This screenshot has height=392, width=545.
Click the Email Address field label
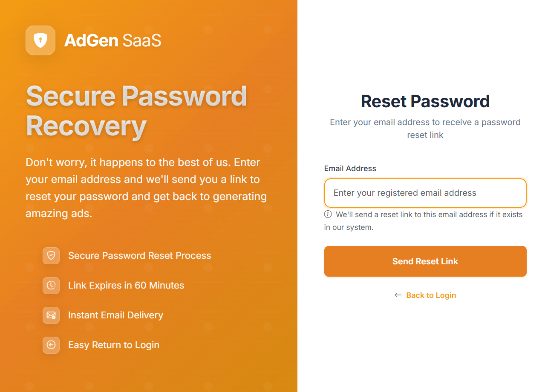click(x=350, y=169)
